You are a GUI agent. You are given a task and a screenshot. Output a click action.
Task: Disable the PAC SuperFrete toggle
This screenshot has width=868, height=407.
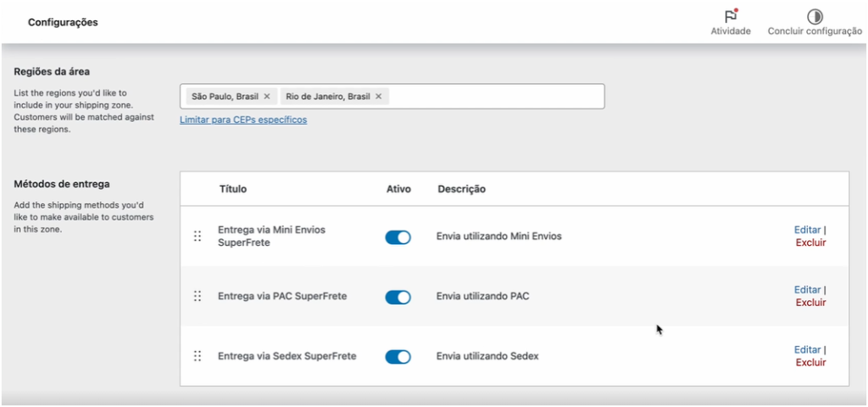(x=398, y=297)
